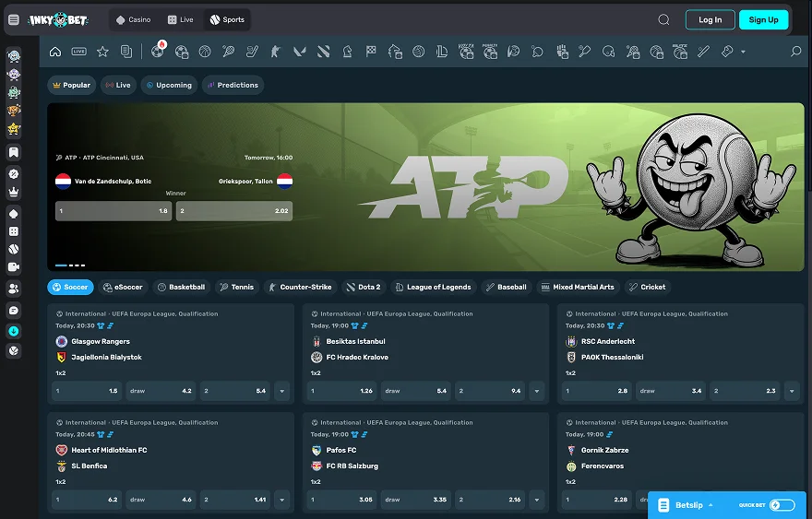Screen dimensions: 812x519
Task: Pick PAOK Thessaloniki win at 2.3
Action: [746, 391]
